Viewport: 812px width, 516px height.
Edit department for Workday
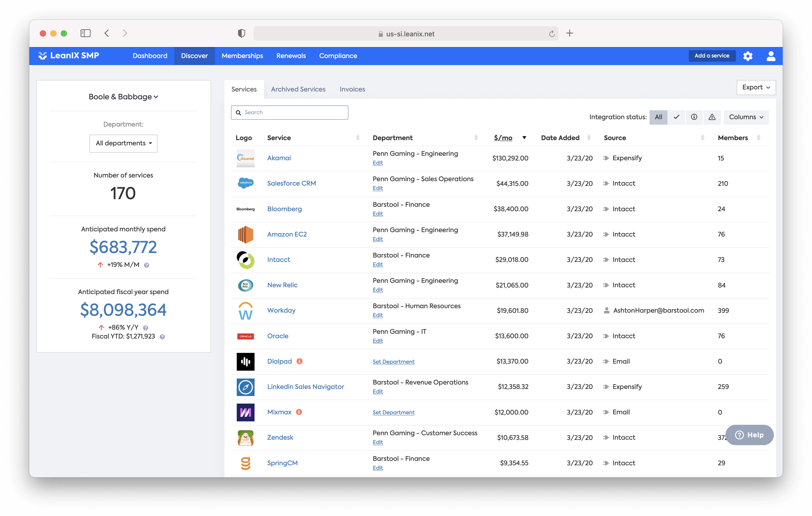(x=378, y=315)
